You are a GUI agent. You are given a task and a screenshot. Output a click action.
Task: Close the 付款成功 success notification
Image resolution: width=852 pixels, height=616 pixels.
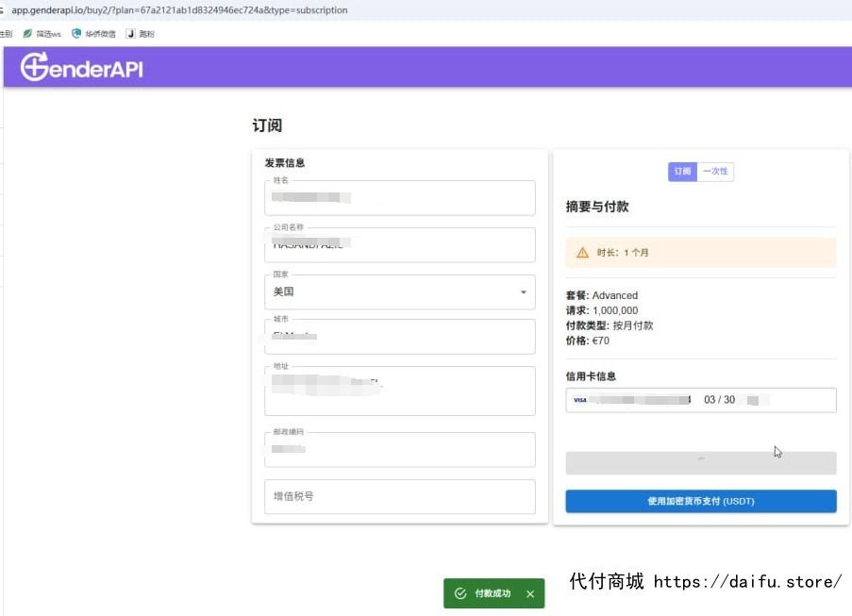click(530, 593)
